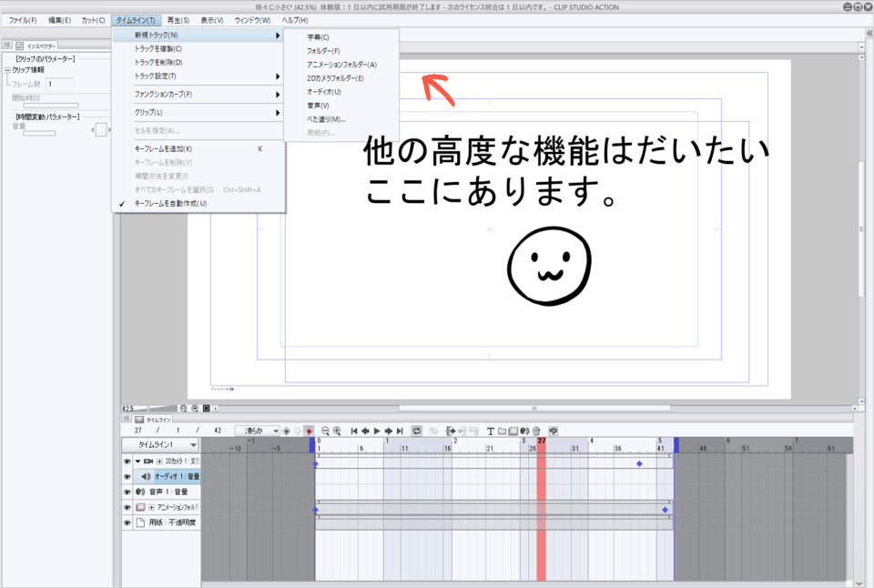Toggle visibility of the 音声 1 track
874x588 pixels.
click(x=127, y=492)
